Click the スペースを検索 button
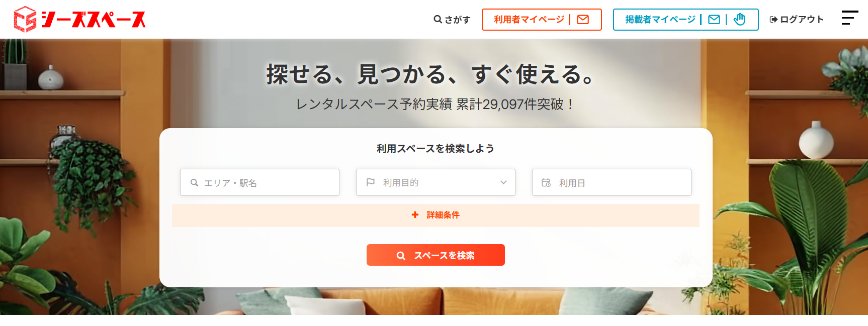868x326 pixels. point(436,255)
